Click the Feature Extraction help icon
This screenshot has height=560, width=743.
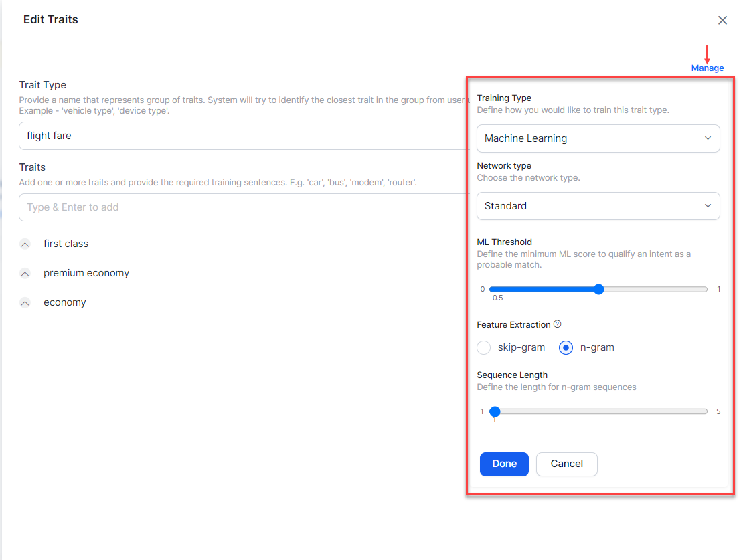click(558, 324)
